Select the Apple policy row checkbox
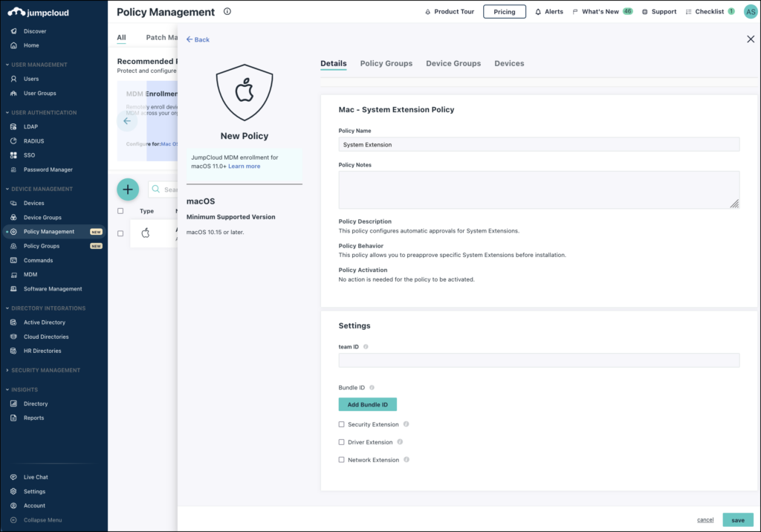This screenshot has height=532, width=761. point(120,233)
